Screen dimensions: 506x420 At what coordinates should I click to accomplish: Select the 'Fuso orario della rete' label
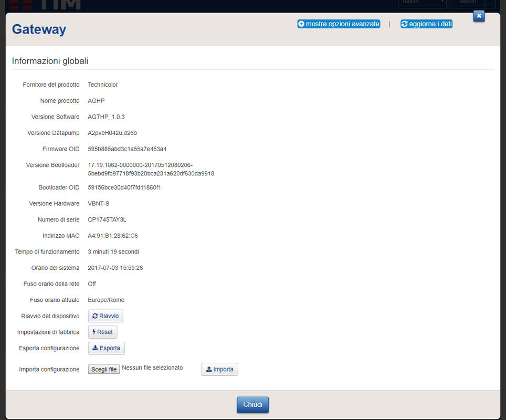click(x=51, y=284)
